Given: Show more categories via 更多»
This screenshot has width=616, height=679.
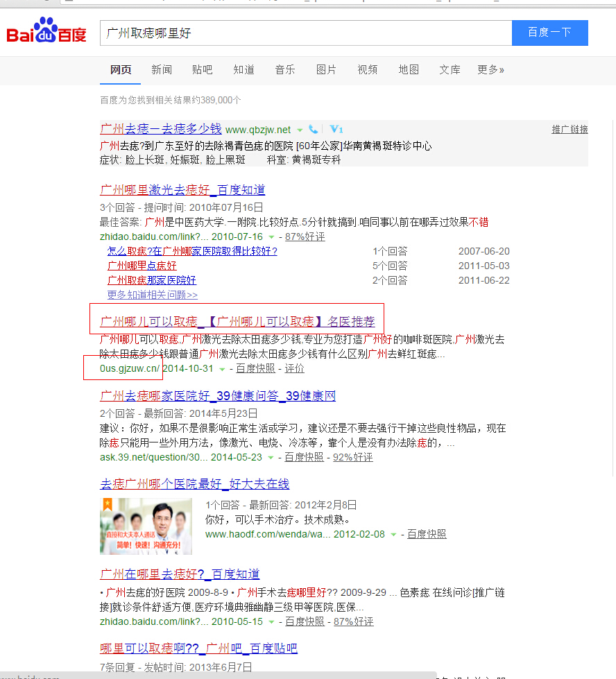Looking at the screenshot, I should [491, 70].
